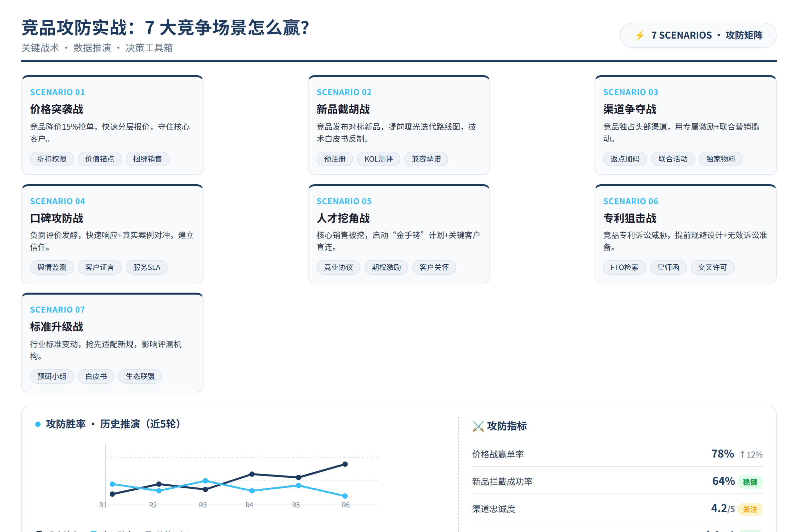Click the 专利狙击战 card title
798x532 pixels.
[630, 218]
